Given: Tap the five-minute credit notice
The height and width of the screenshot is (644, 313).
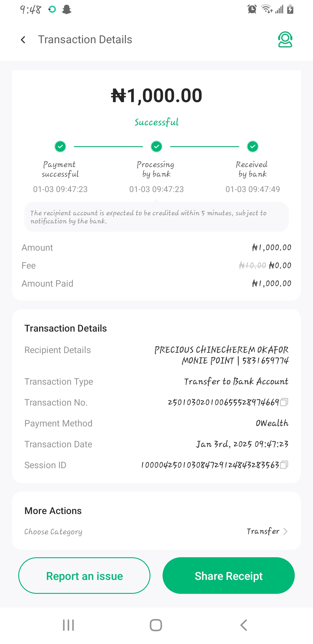Looking at the screenshot, I should click(x=156, y=217).
